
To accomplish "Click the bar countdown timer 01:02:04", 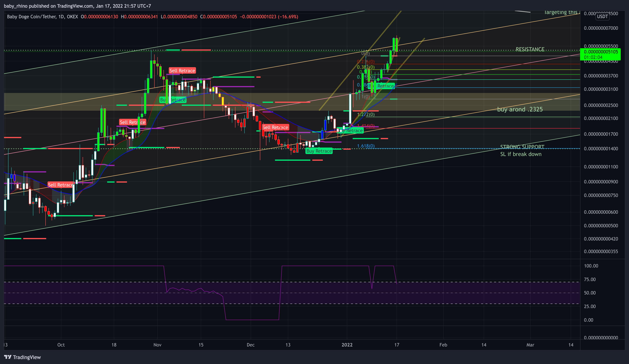I will (x=593, y=57).
